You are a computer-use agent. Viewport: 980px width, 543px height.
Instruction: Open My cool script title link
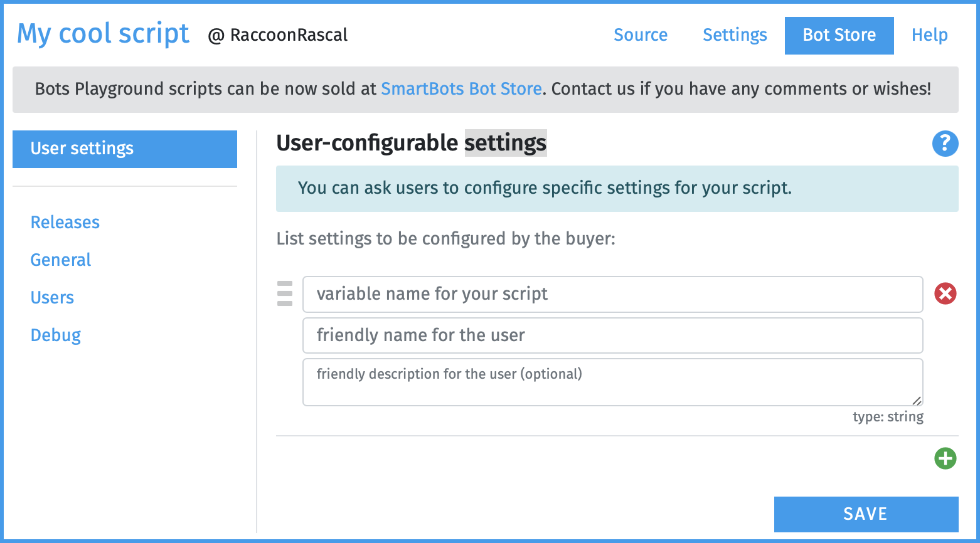[x=103, y=34]
